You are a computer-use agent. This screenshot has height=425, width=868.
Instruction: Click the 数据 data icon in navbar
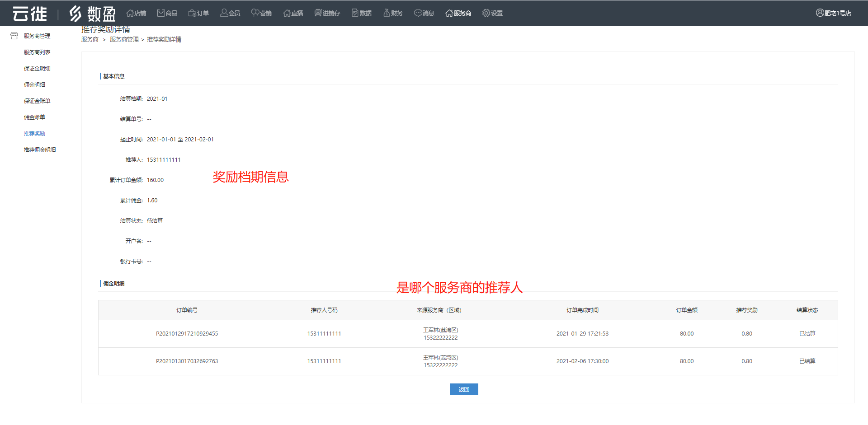coord(355,13)
